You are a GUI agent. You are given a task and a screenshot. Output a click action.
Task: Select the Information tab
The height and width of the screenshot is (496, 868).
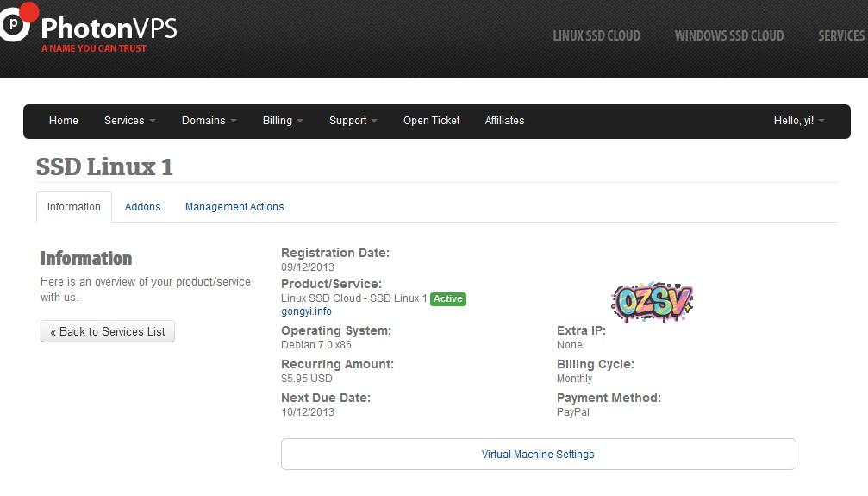point(74,207)
